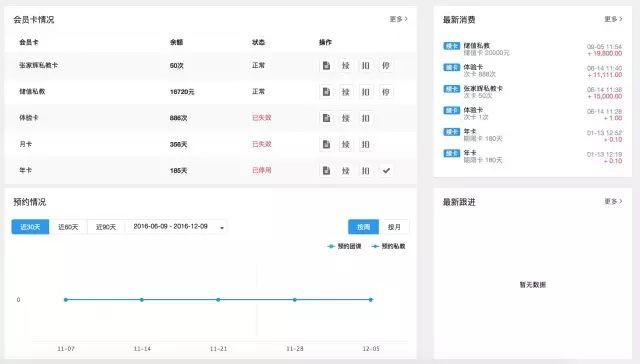Click 扣 deduct icon for 月卡

366,144
